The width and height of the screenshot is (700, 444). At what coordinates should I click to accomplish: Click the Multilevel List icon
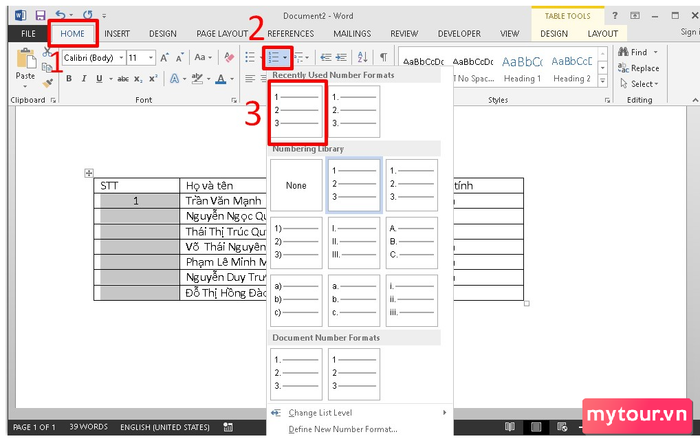point(299,58)
